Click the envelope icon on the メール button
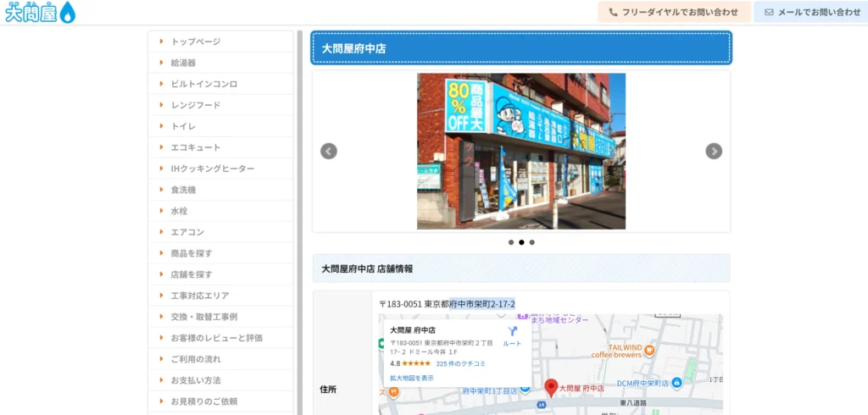The width and height of the screenshot is (868, 415). point(769,13)
